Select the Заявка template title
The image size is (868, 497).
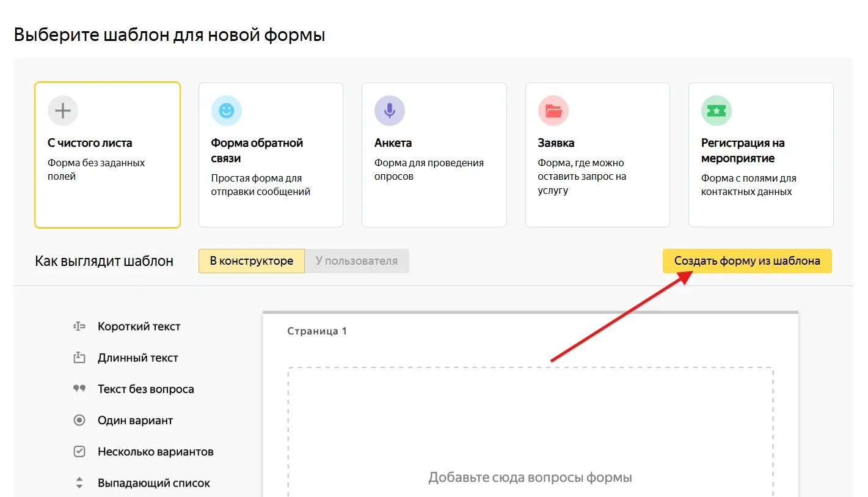pos(556,143)
